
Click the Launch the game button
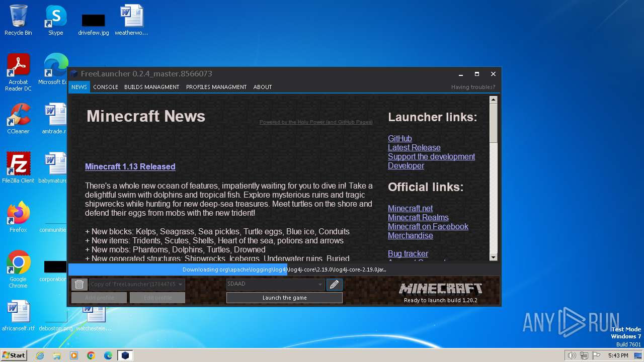click(284, 298)
